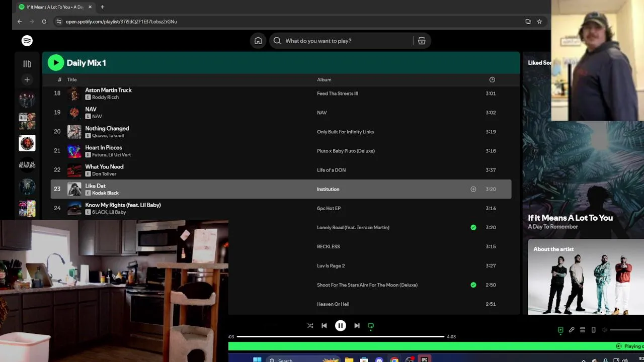Pause the current song
This screenshot has width=644, height=362.
[x=341, y=326]
